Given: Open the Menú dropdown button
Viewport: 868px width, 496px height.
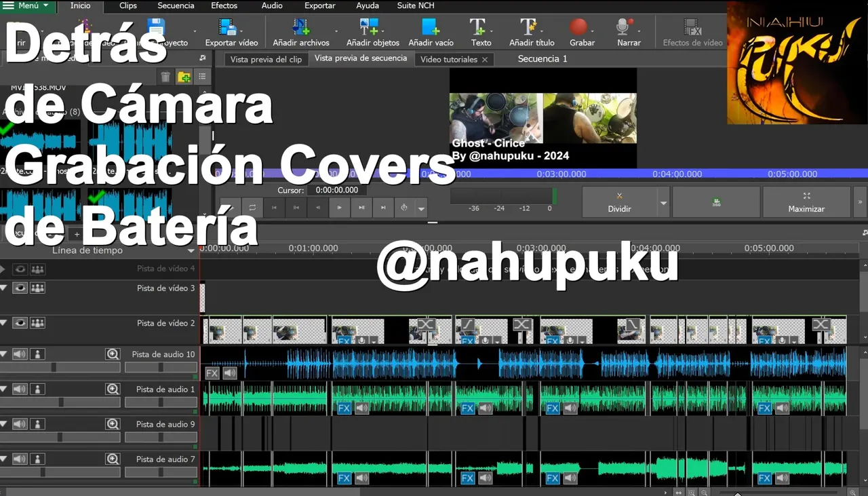Looking at the screenshot, I should tap(27, 5).
